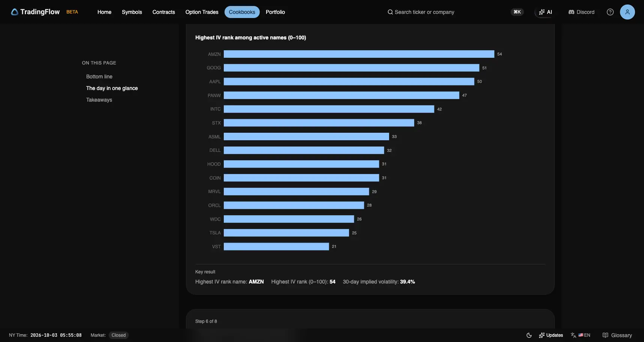Select the DELL label in chart
Screen dimensions: 644x342
[x=215, y=150]
